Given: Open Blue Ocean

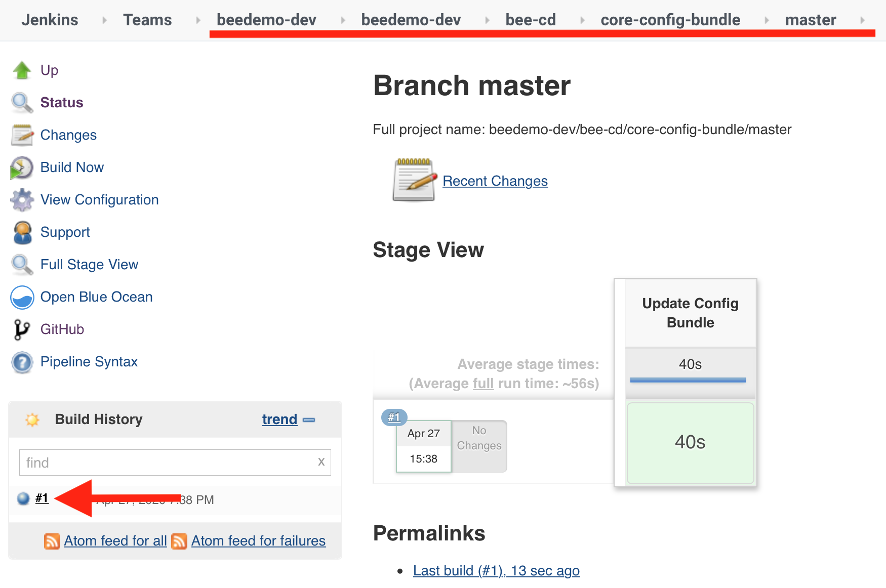Looking at the screenshot, I should click(x=96, y=297).
